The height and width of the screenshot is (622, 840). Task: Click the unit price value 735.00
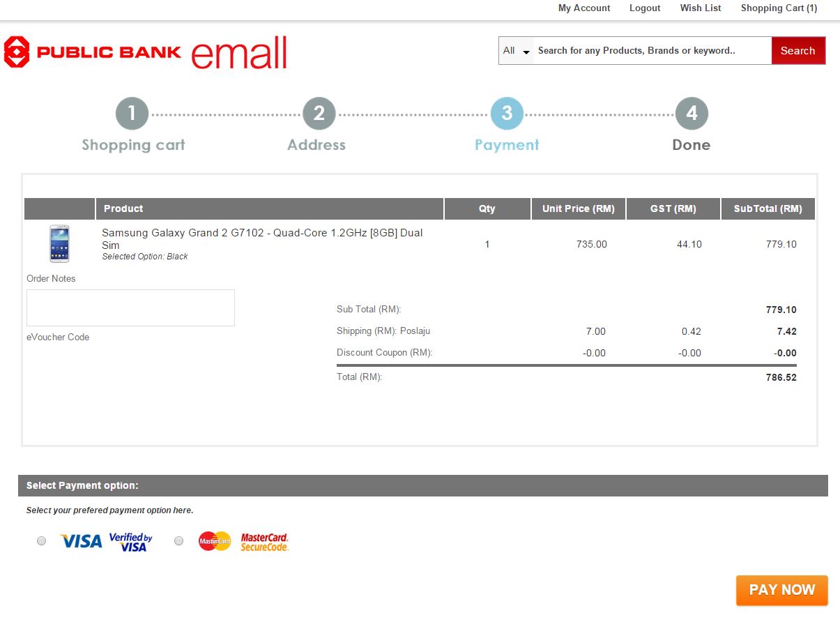tap(592, 244)
